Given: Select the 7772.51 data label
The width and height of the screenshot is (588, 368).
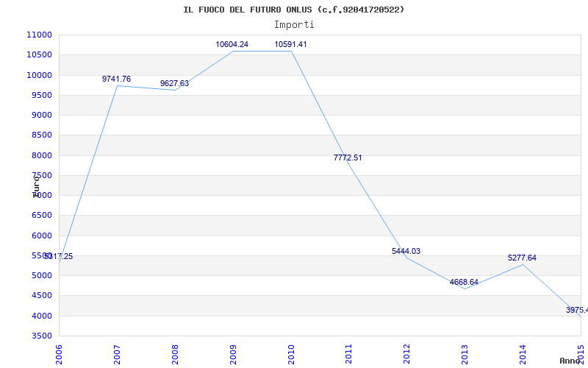Looking at the screenshot, I should pyautogui.click(x=348, y=158).
